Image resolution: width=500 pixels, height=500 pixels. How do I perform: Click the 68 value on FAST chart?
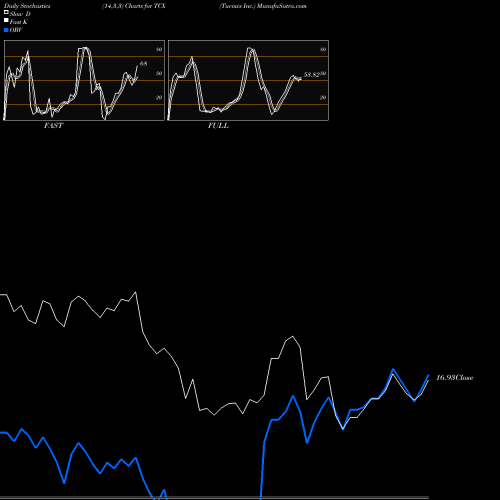143,63
